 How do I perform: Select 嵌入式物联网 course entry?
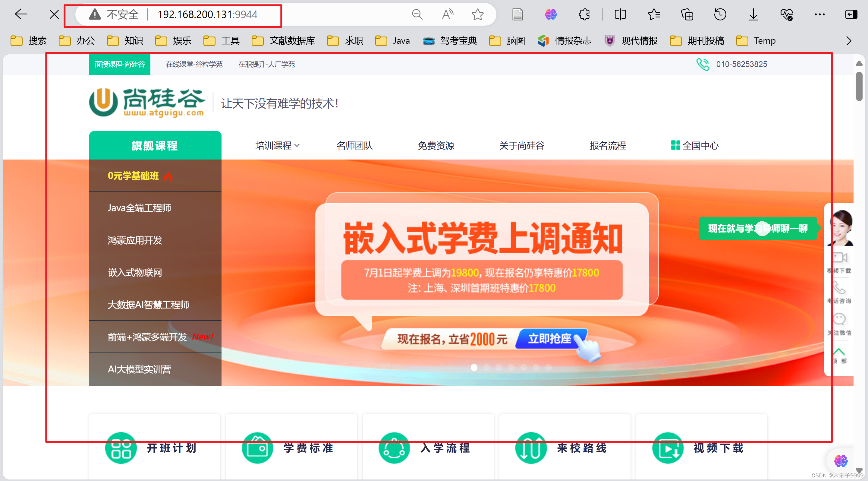[155, 272]
